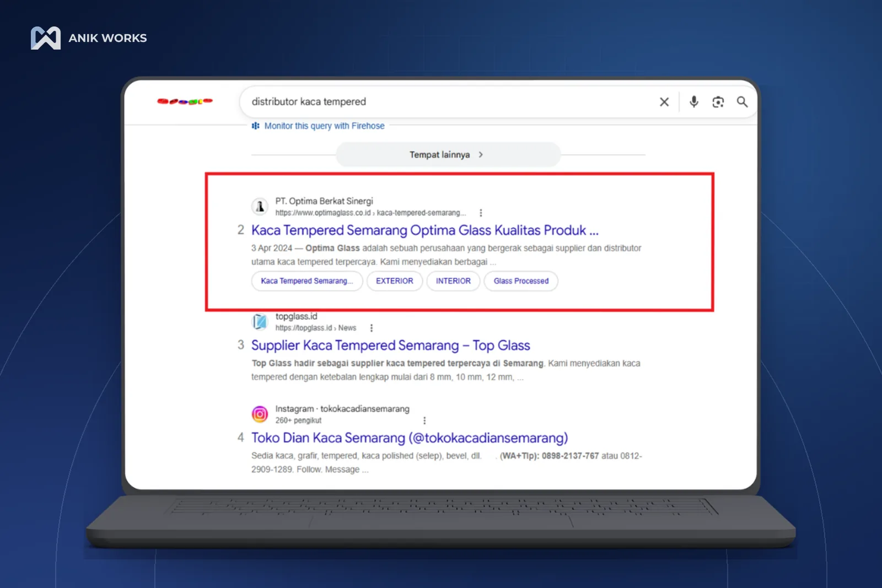The width and height of the screenshot is (882, 588).
Task: Open the 'Toko Dian Kaca Semarang (@tokokacadiansemarang)' result
Action: (x=410, y=438)
